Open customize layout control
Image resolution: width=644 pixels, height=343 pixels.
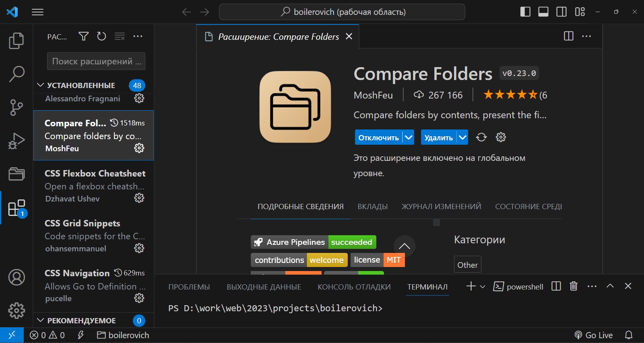(x=580, y=12)
